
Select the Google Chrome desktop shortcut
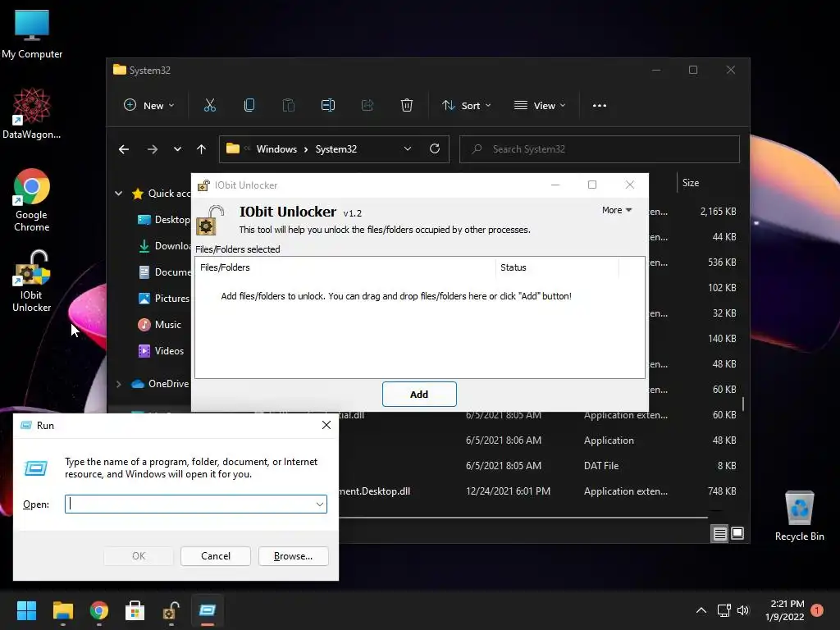[32, 200]
